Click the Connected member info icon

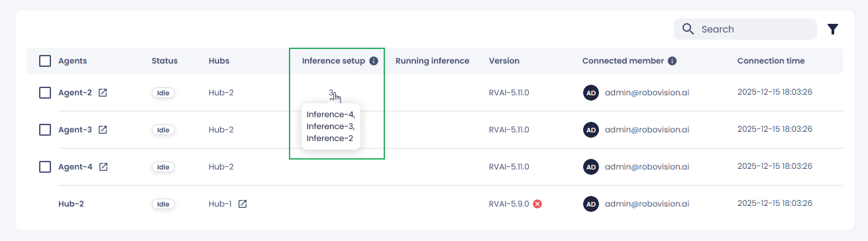pos(673,61)
